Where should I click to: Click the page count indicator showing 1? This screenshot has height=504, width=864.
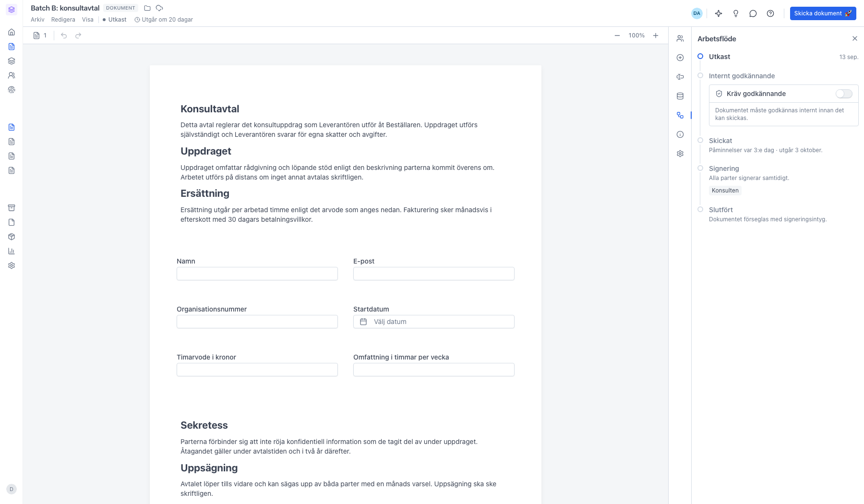(40, 36)
